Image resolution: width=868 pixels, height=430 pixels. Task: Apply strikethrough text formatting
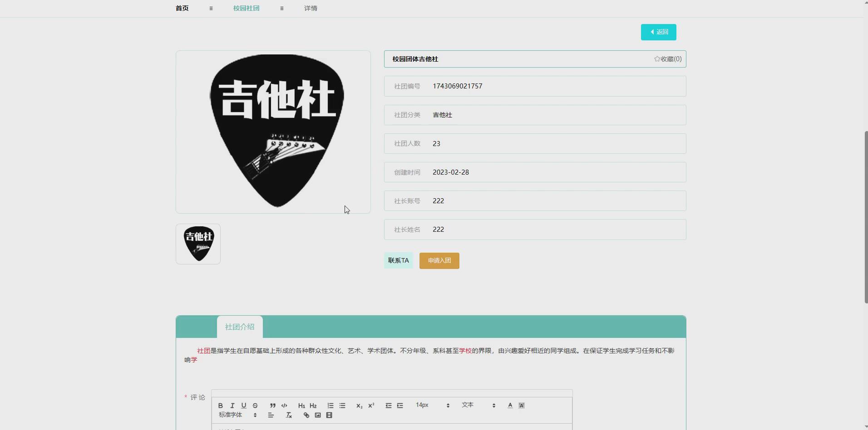point(255,406)
